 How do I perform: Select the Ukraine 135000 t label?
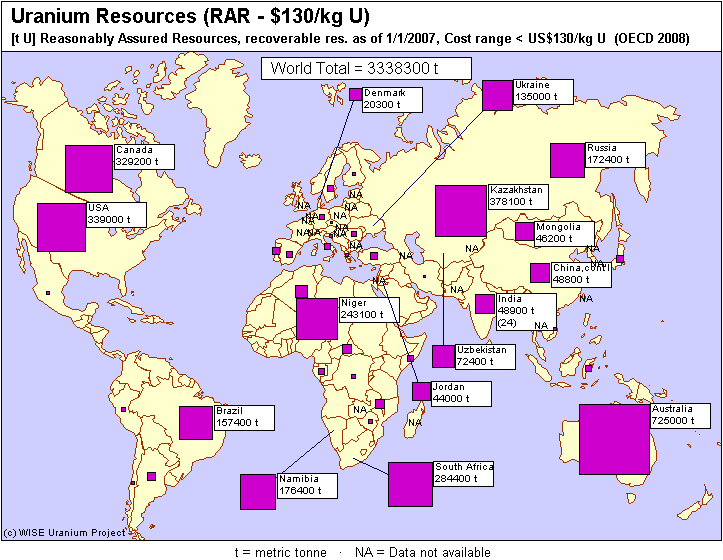click(543, 92)
